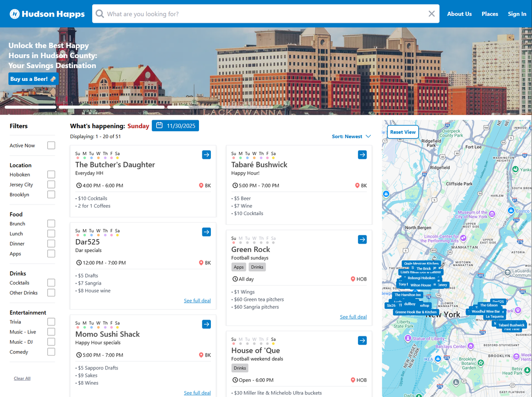The image size is (532, 397).
Task: Open House of 'Que arrow icon
Action: [x=363, y=341]
